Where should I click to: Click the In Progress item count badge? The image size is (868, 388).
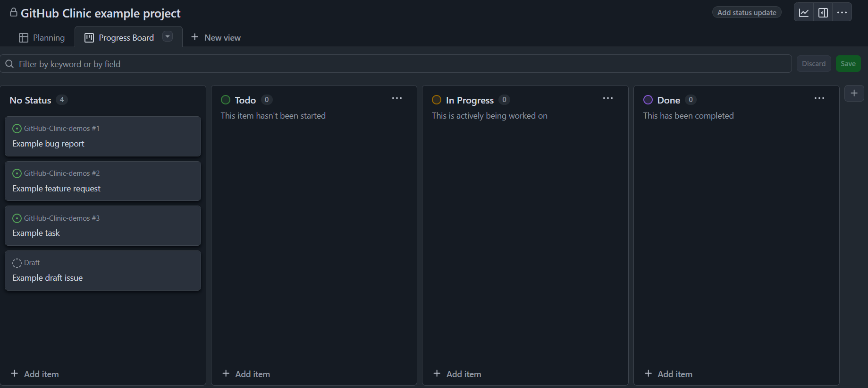[x=504, y=100]
